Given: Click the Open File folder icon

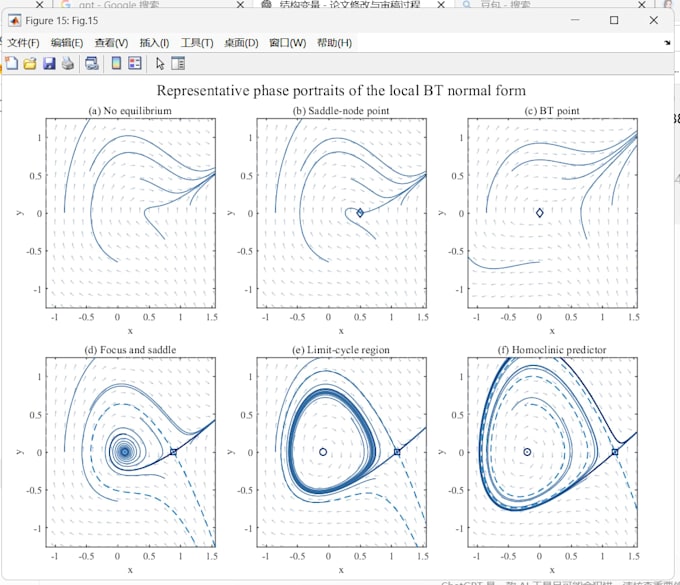Looking at the screenshot, I should pyautogui.click(x=30, y=64).
